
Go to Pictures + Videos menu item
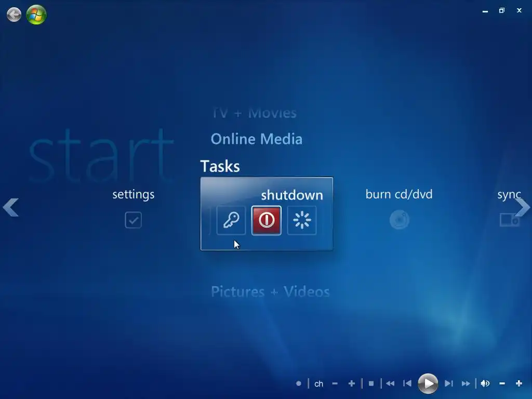[x=270, y=292]
